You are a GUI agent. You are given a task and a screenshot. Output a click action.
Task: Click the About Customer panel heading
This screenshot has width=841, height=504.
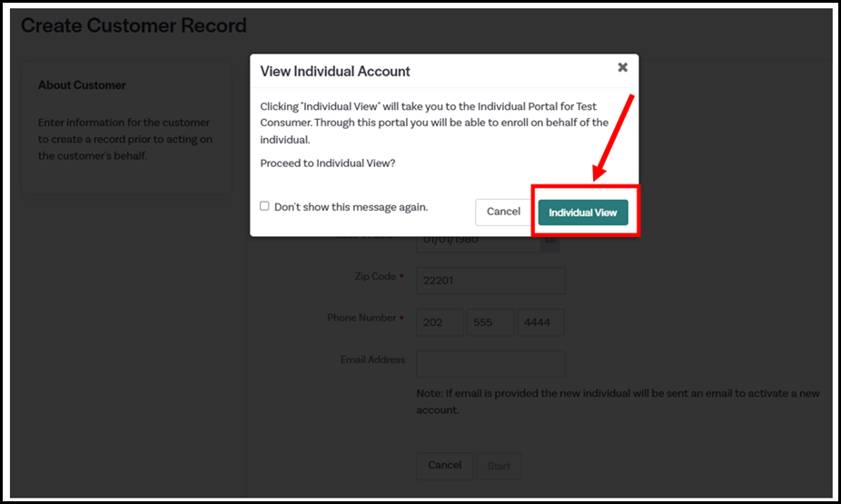[82, 85]
